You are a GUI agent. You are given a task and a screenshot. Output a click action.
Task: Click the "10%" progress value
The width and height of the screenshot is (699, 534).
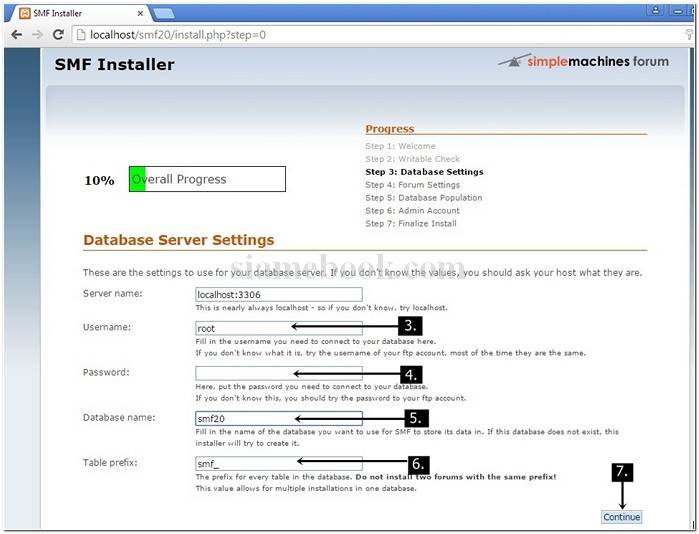pyautogui.click(x=99, y=181)
